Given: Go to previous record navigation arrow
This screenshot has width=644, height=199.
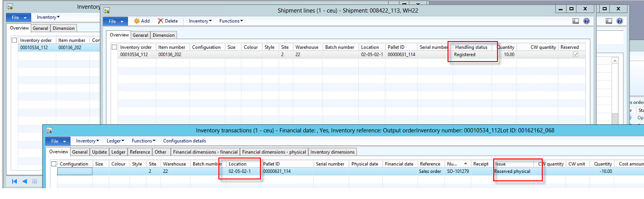Looking at the screenshot, I should pyautogui.click(x=24, y=181).
